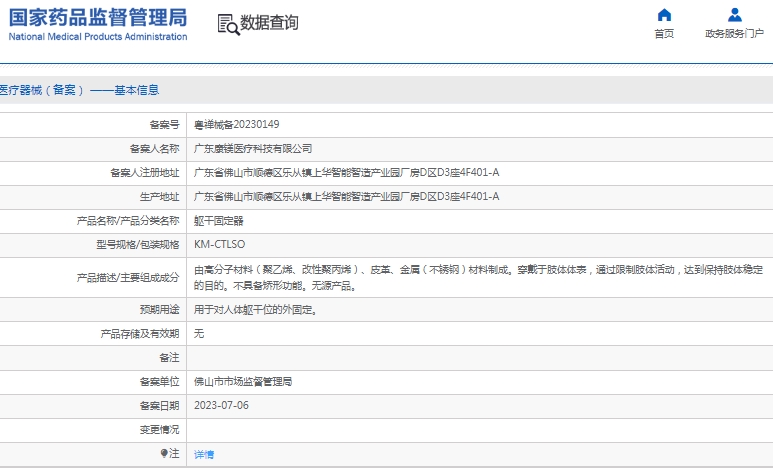This screenshot has width=773, height=473.
Task: Click the 产品存储及有效期 label
Action: pyautogui.click(x=140, y=334)
